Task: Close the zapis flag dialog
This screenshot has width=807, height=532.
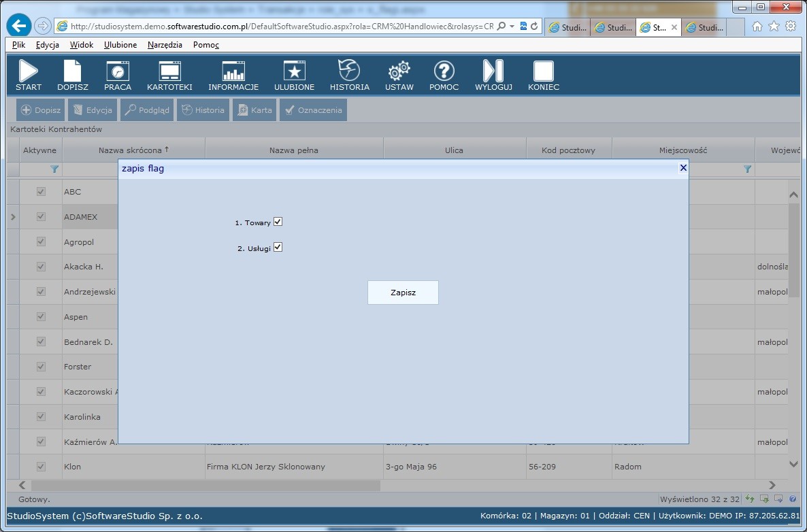Action: click(683, 168)
